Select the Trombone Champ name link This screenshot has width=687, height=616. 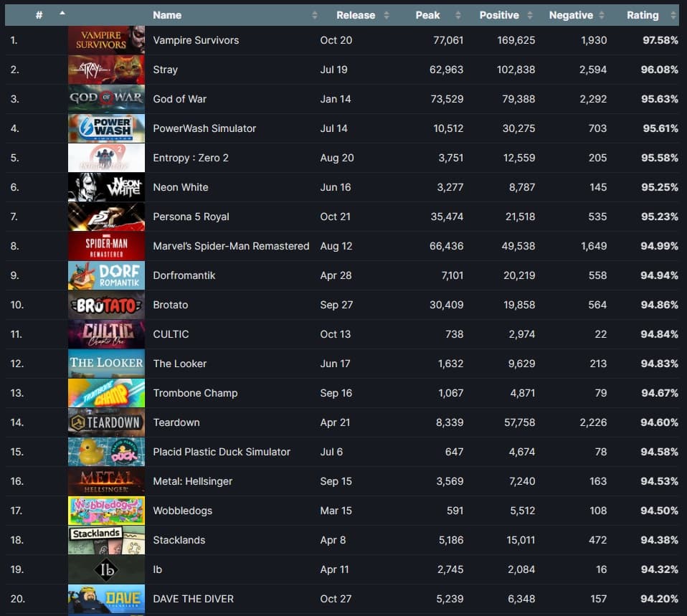point(195,393)
